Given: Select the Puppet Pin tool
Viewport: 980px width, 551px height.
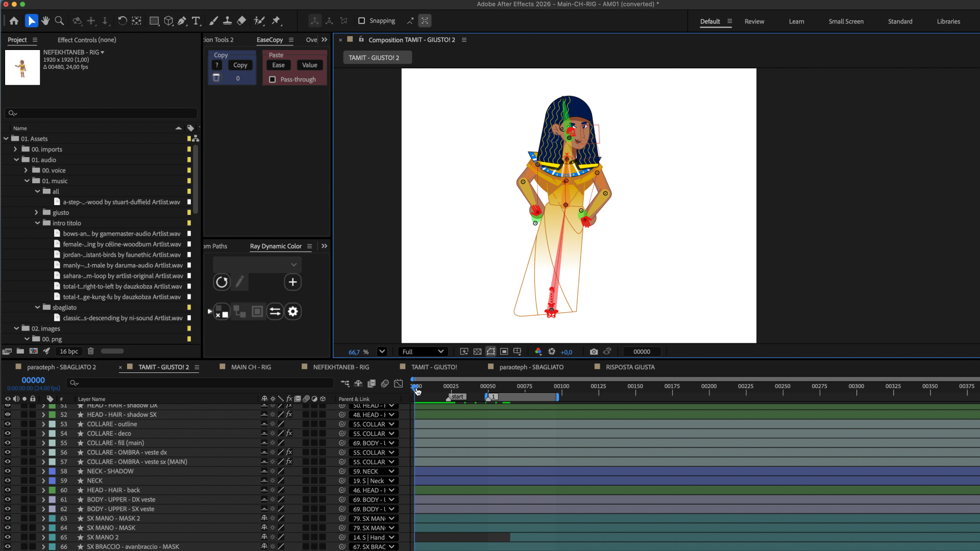Looking at the screenshot, I should coord(276,21).
